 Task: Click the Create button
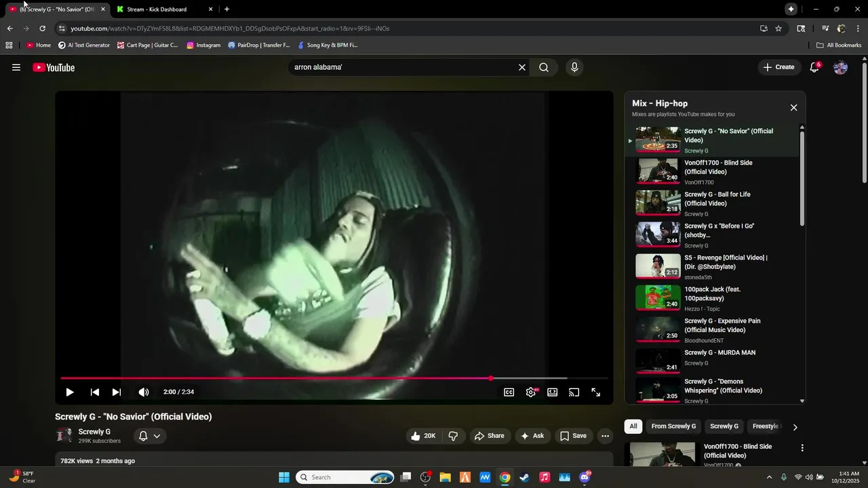point(778,67)
